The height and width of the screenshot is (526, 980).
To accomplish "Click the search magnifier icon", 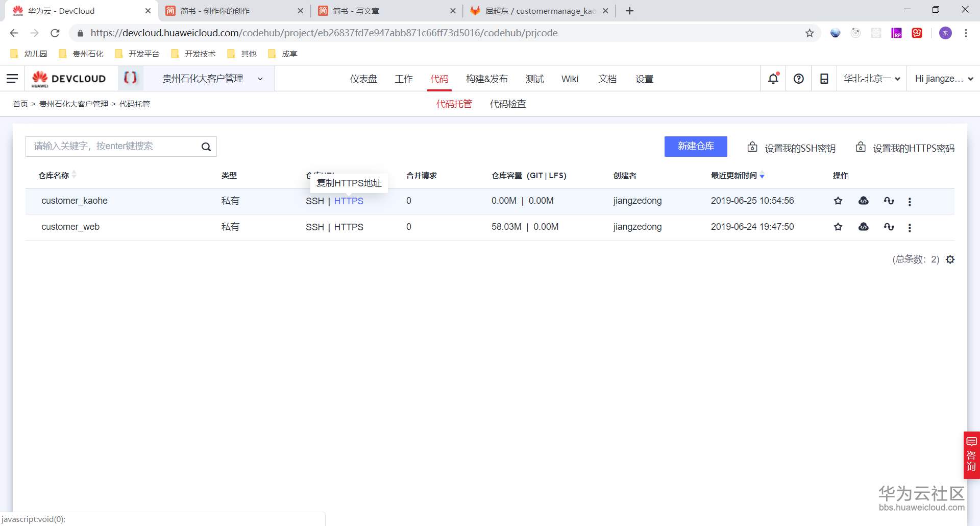I will [x=206, y=147].
